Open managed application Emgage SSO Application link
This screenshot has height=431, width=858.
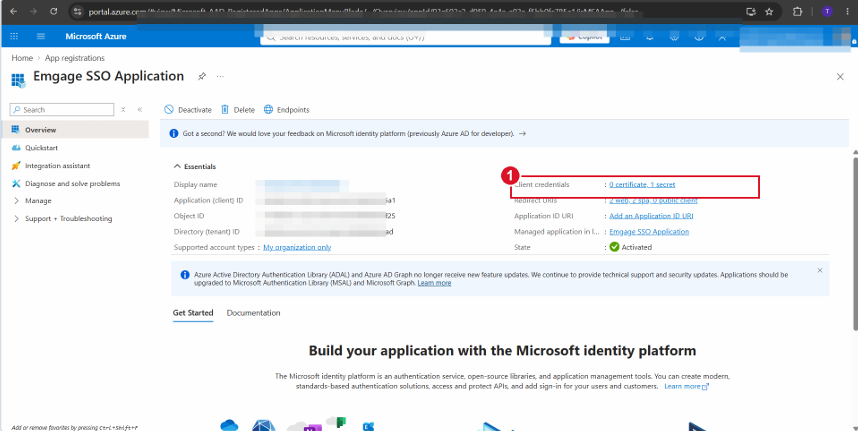(x=649, y=231)
